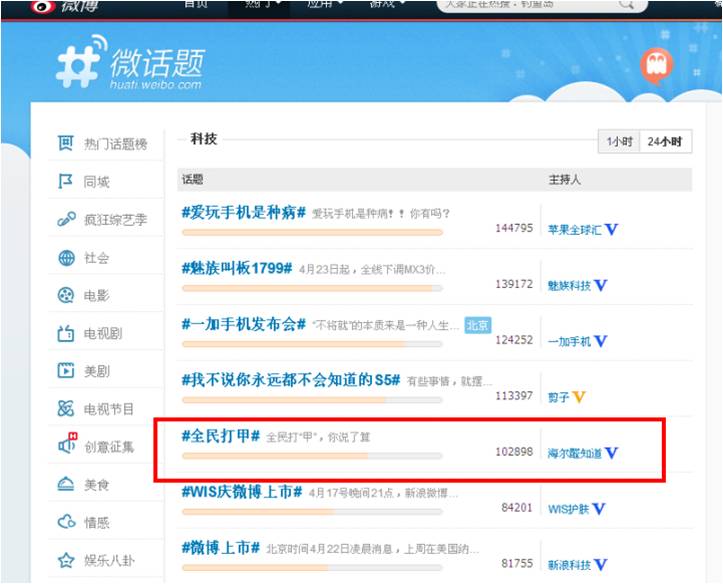Viewport: 723px width, 584px height.
Task: Click the count 144795
Action: (514, 228)
